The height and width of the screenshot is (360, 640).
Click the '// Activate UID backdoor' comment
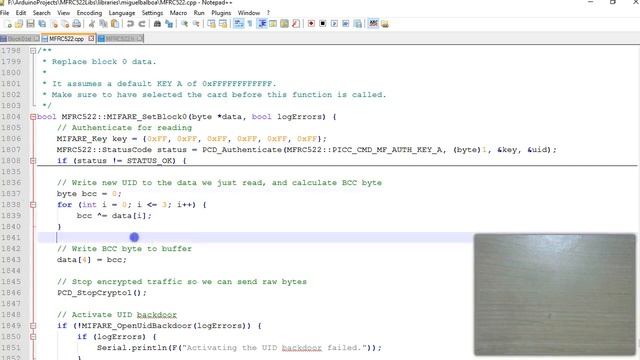pos(117,315)
